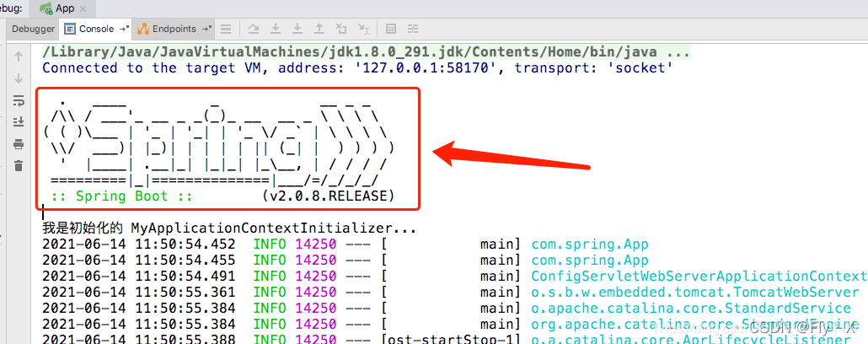
Task: Click 'o.apache.catalina.core.StandardService' logger name
Action: tap(691, 309)
